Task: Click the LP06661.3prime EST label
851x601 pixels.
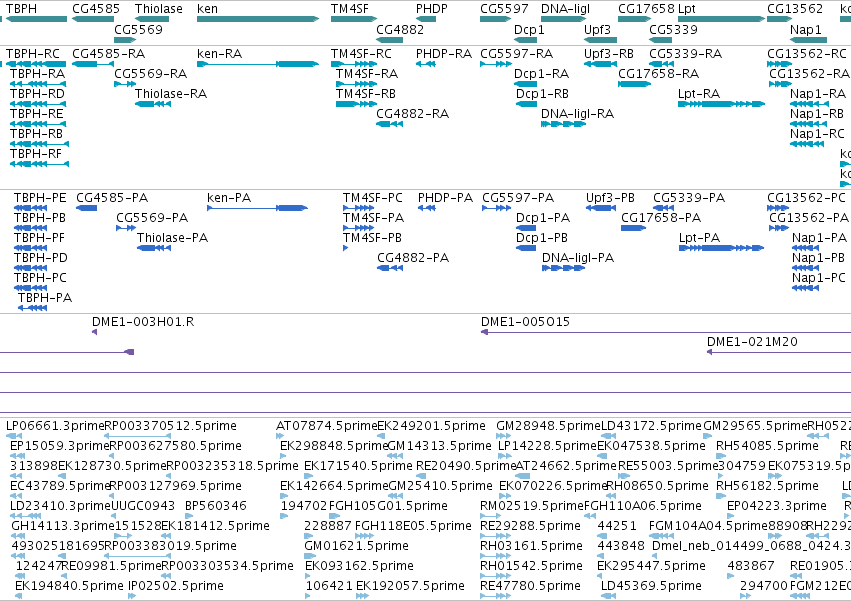Action: (x=55, y=426)
